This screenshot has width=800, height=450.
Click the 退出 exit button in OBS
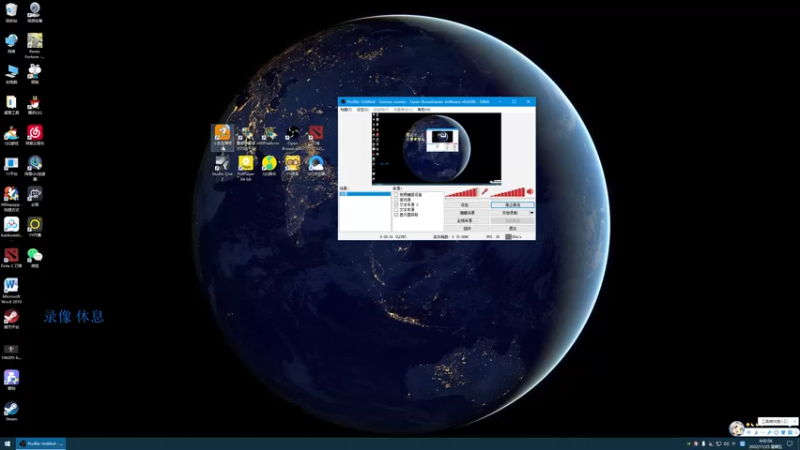pyautogui.click(x=512, y=229)
